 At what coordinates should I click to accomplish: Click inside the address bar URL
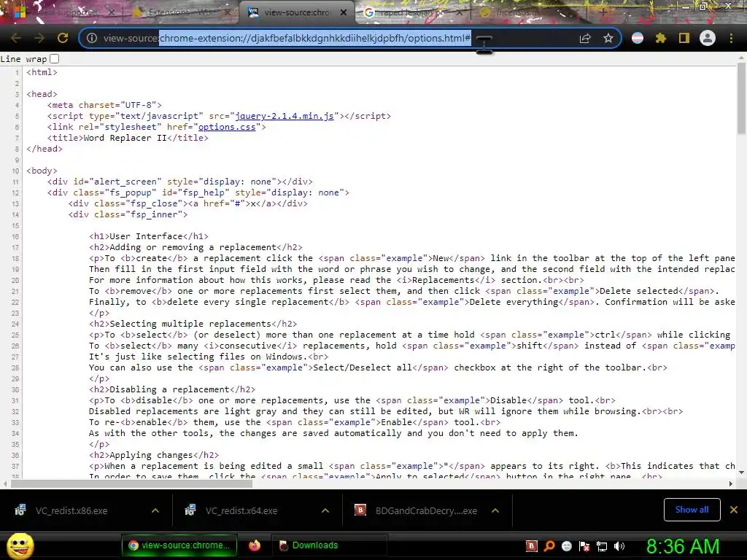315,38
